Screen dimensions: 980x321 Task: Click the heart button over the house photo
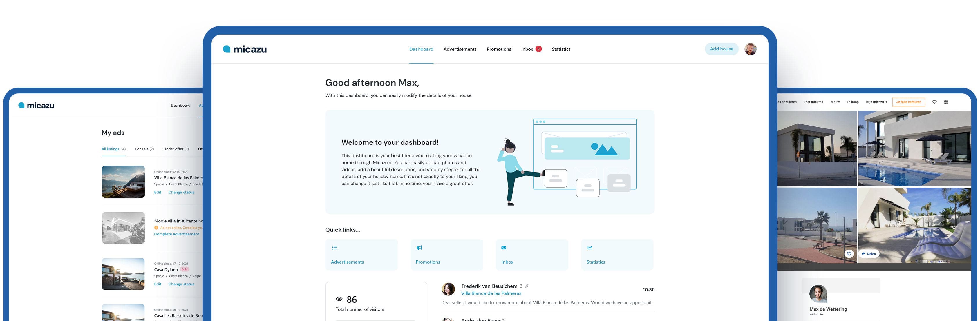[849, 254]
